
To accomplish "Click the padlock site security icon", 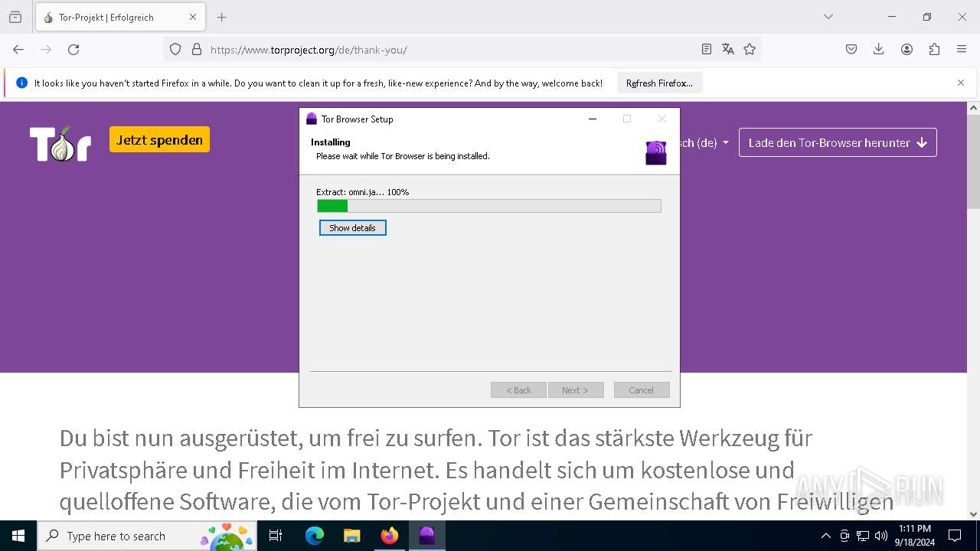I will [197, 50].
